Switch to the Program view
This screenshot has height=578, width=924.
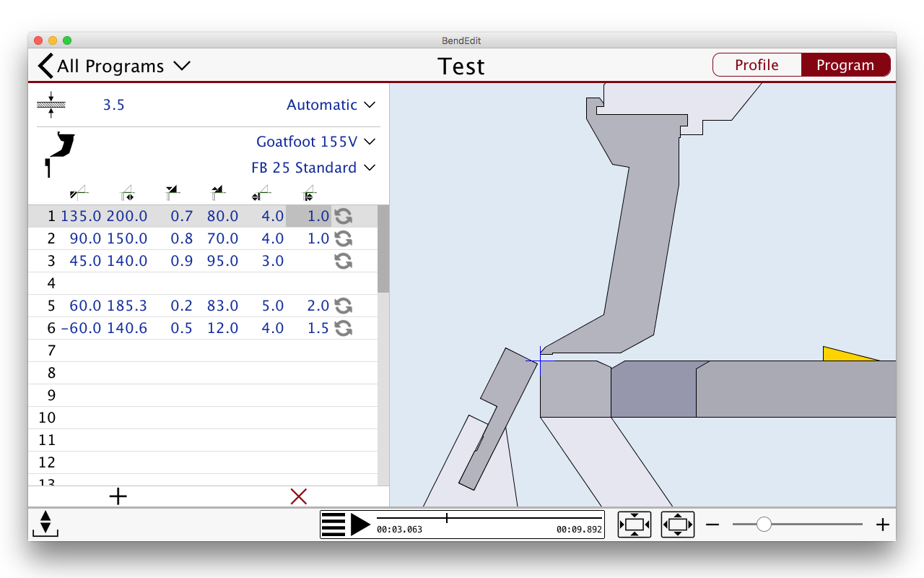click(845, 65)
